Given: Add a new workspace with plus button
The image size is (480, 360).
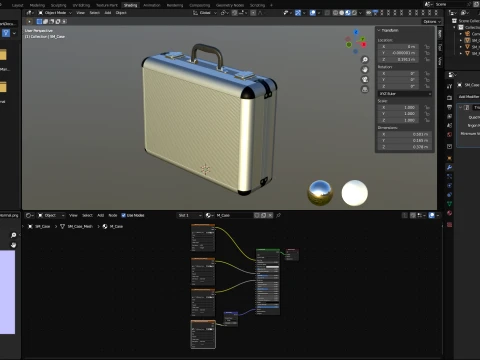Looking at the screenshot, I should coord(271,5).
